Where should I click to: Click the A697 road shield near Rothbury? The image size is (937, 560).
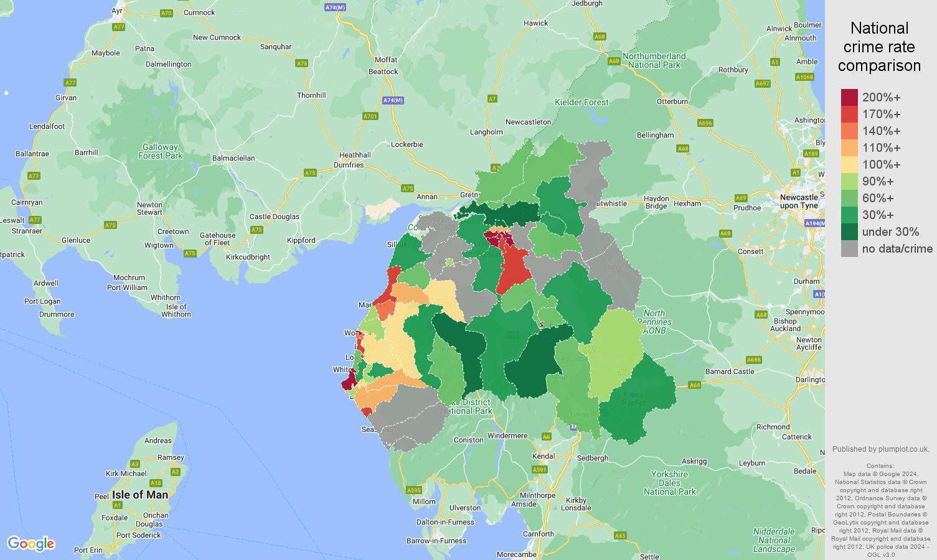pyautogui.click(x=762, y=83)
